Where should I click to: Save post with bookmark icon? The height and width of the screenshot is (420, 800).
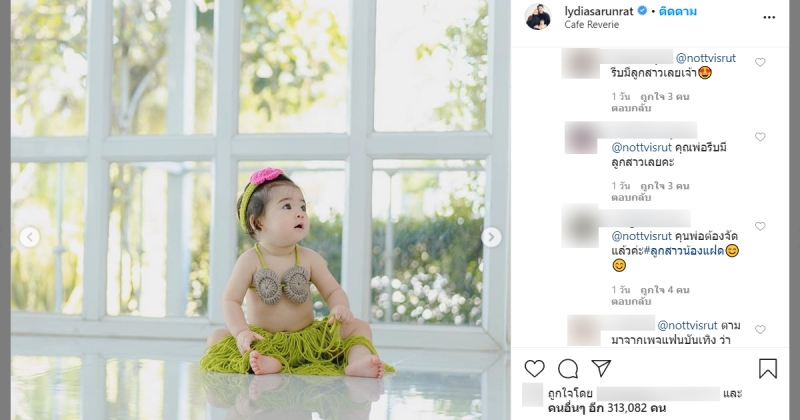click(x=767, y=368)
